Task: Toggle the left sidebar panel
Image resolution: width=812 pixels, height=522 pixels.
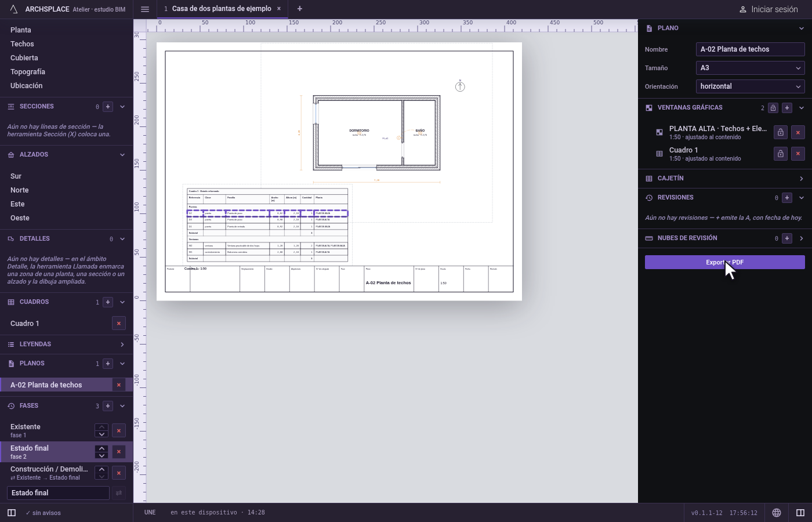Action: pyautogui.click(x=12, y=513)
